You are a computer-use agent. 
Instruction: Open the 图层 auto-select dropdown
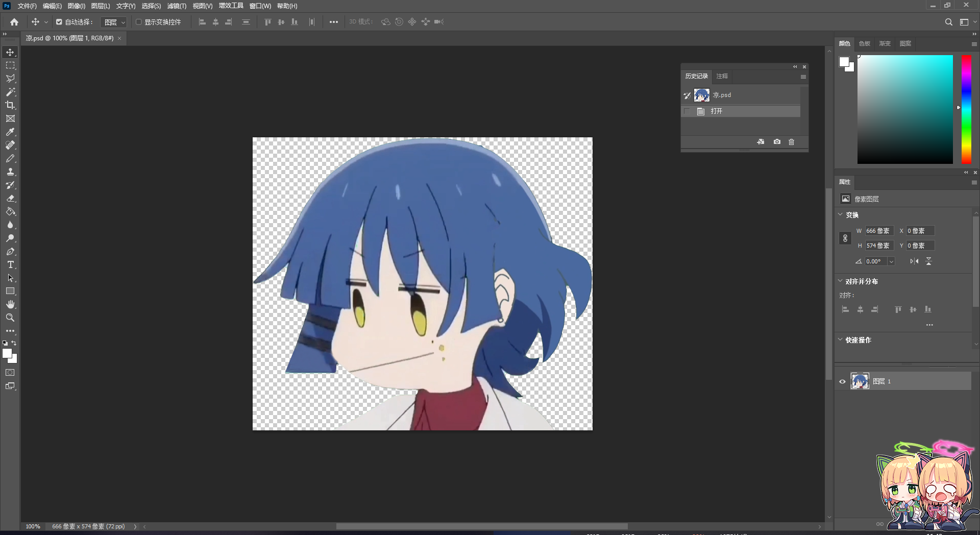click(113, 22)
